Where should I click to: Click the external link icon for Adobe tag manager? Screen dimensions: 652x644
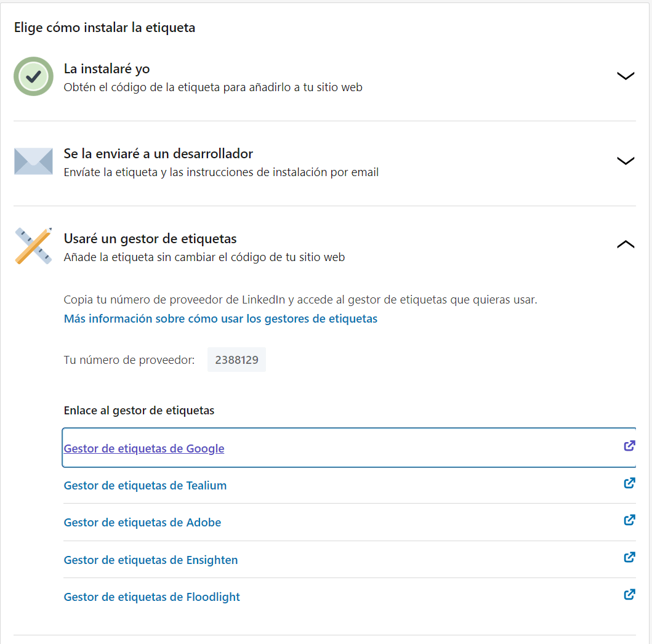(x=629, y=520)
